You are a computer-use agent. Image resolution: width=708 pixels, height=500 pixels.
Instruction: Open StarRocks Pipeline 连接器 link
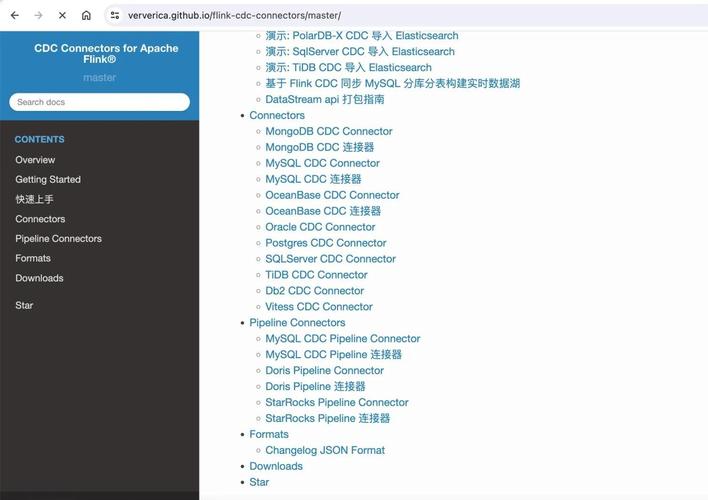[327, 418]
